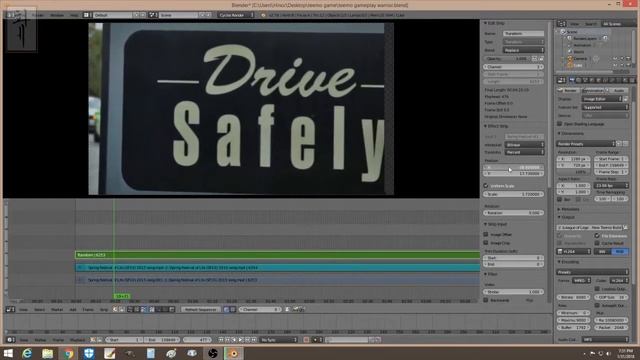Open the Supported feature set dropdown

[x=605, y=107]
